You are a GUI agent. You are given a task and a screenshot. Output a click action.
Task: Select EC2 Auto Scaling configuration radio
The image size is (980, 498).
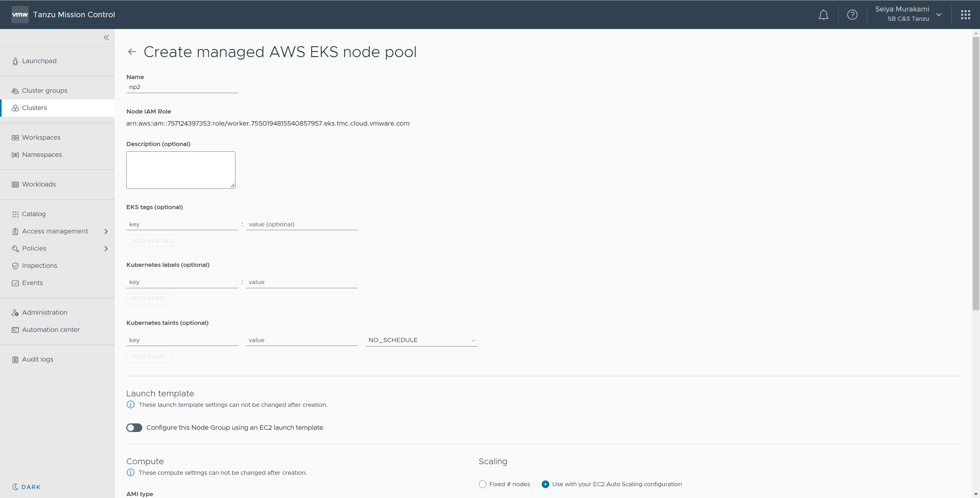pyautogui.click(x=545, y=484)
